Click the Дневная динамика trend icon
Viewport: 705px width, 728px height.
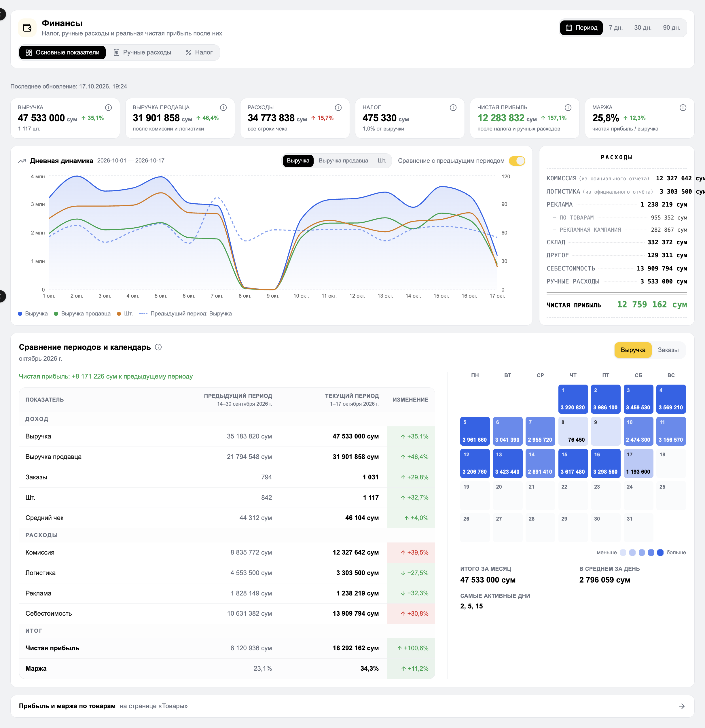coord(22,161)
